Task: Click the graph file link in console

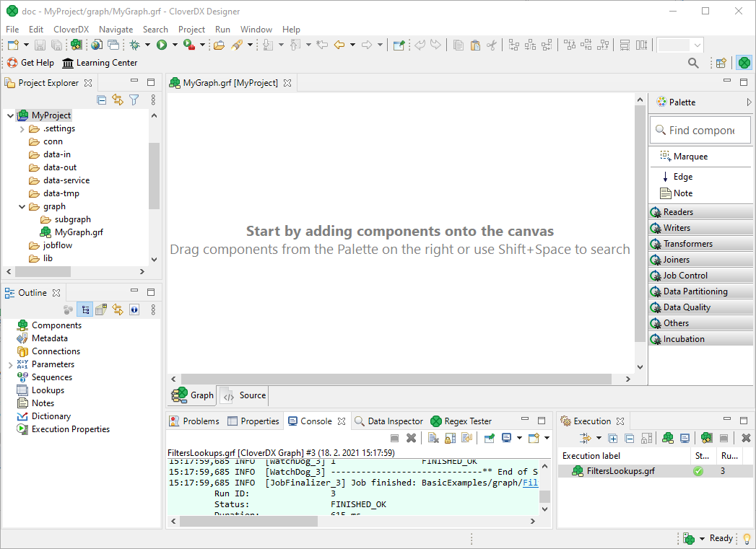Action: click(x=531, y=483)
